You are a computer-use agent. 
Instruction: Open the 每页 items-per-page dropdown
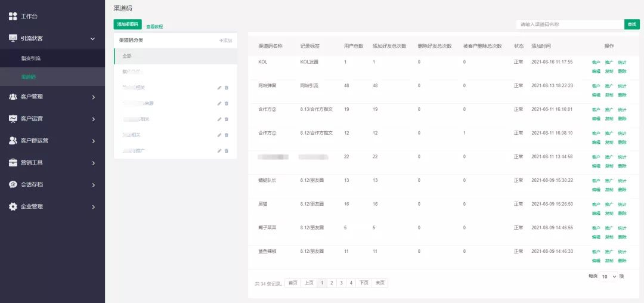[608, 277]
